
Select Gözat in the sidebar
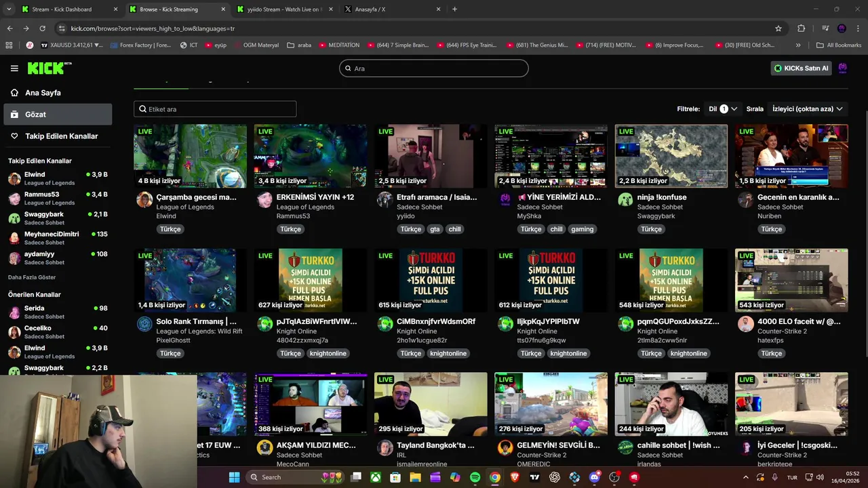point(58,115)
